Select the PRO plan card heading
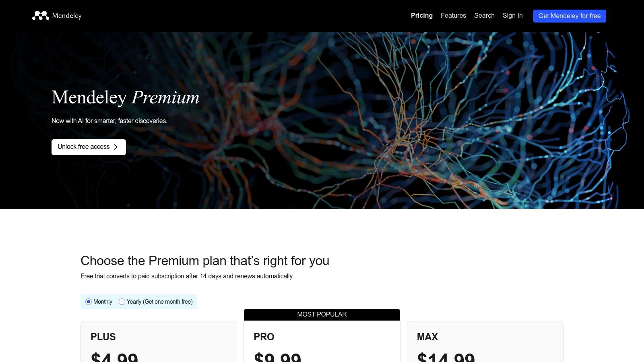 [264, 337]
